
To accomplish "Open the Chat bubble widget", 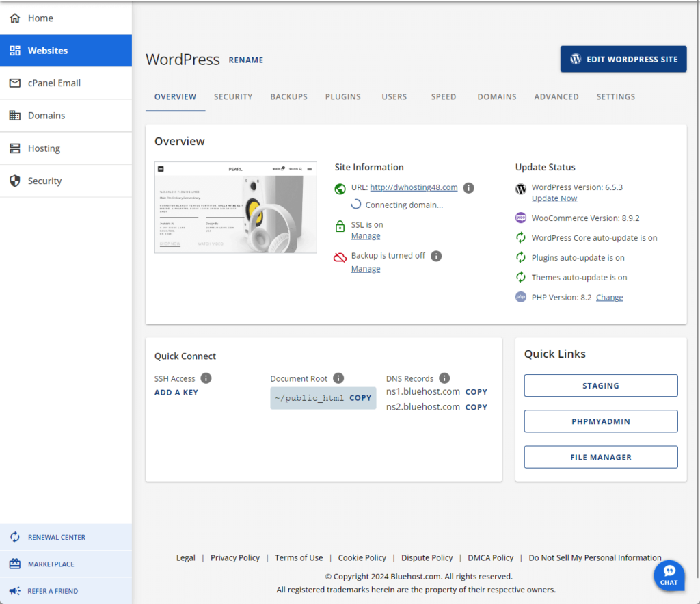I will (x=669, y=575).
